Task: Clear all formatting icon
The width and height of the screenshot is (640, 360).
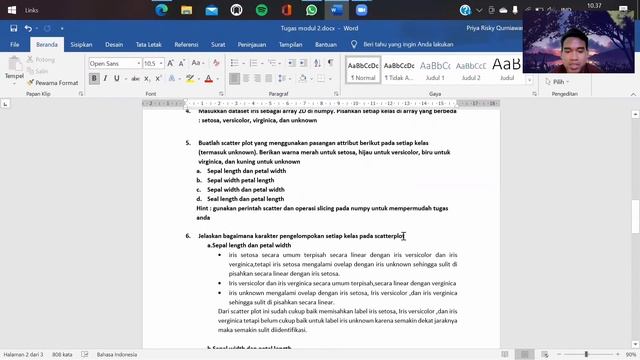Action: [x=216, y=63]
